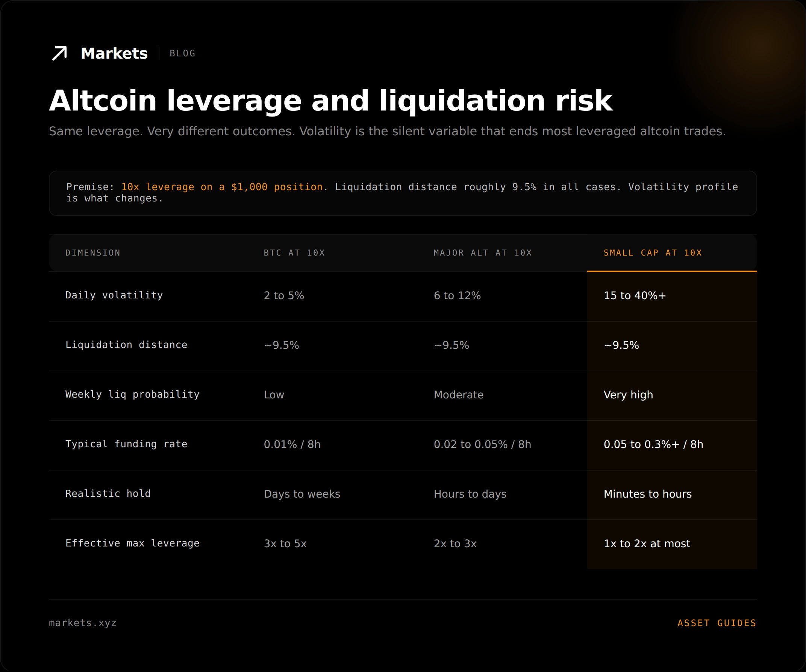Click the markets.xyz footer link
Viewport: 806px width, 672px height.
click(x=83, y=623)
